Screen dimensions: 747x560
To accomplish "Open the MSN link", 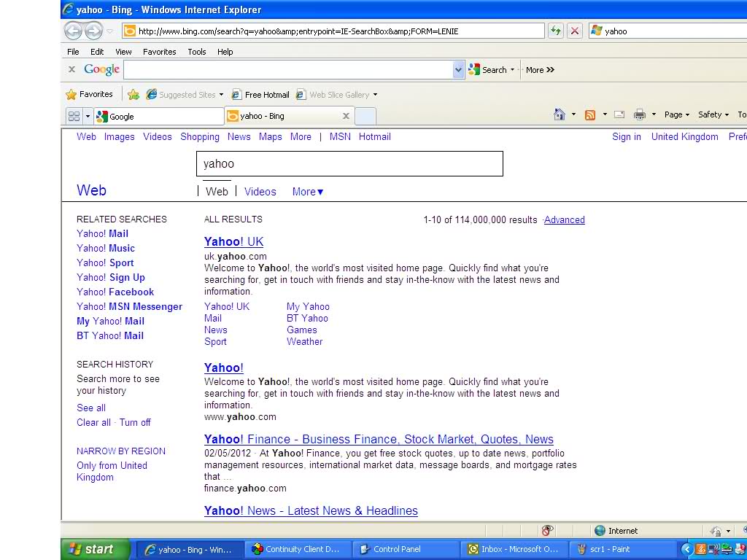I will pos(340,136).
